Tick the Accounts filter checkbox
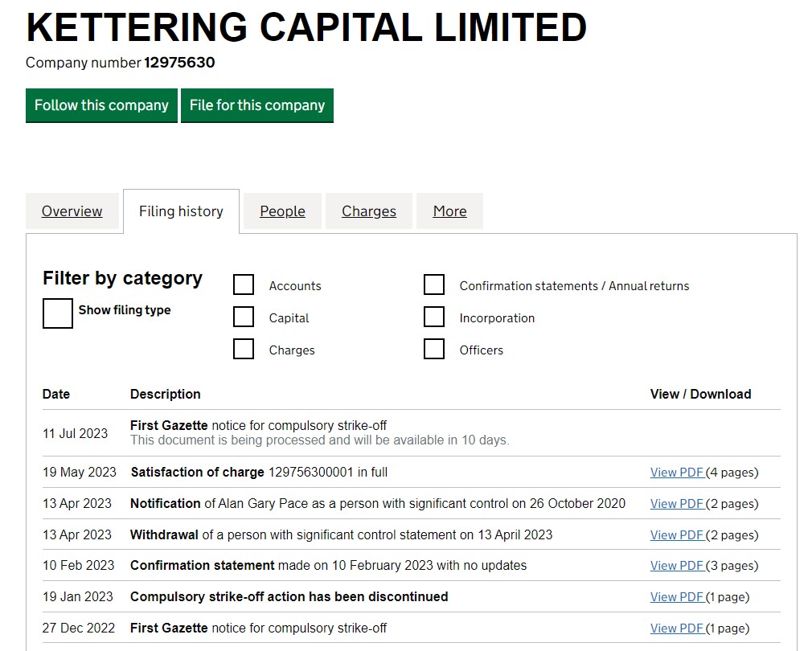The height and width of the screenshot is (651, 812). pyautogui.click(x=244, y=285)
